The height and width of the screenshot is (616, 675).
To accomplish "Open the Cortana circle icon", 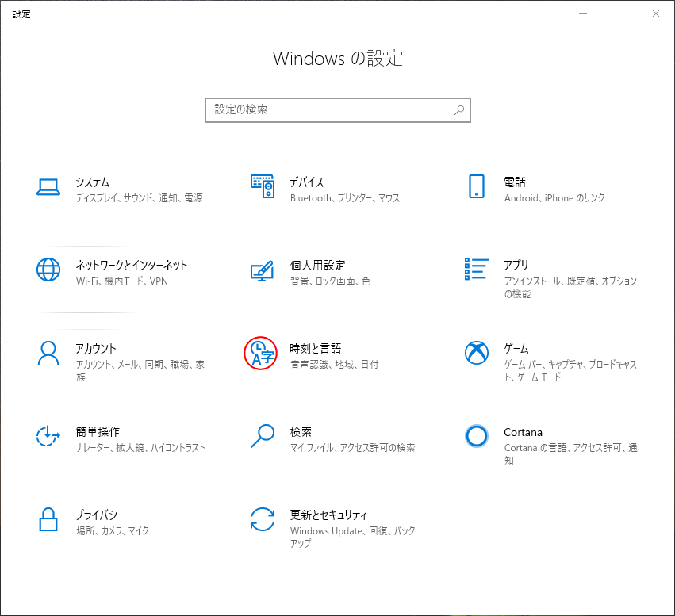I will click(477, 436).
